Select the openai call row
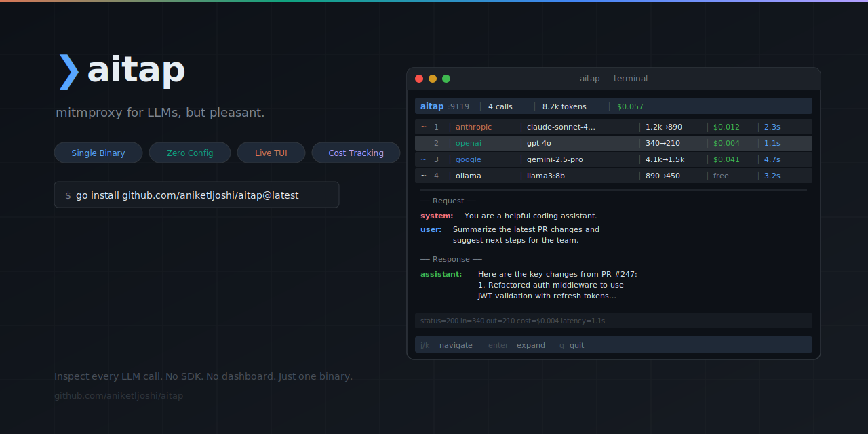 coord(614,143)
